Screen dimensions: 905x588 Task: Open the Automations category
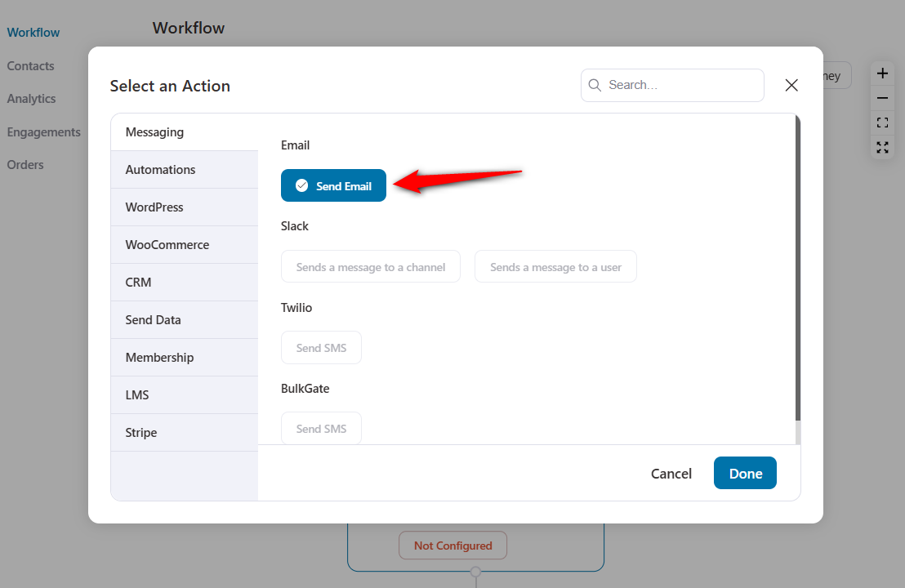(184, 170)
